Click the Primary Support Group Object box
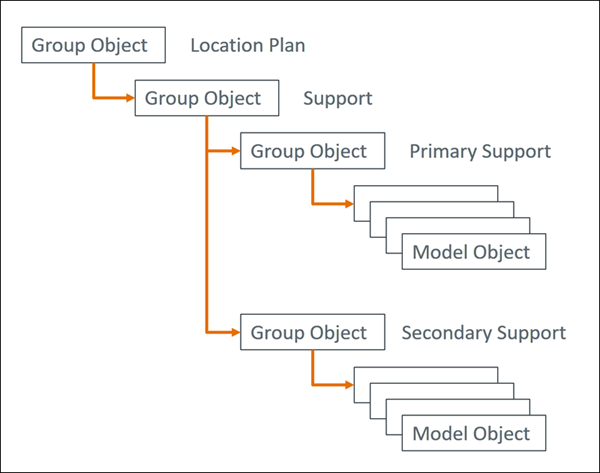Image resolution: width=600 pixels, height=473 pixels. coord(309,152)
